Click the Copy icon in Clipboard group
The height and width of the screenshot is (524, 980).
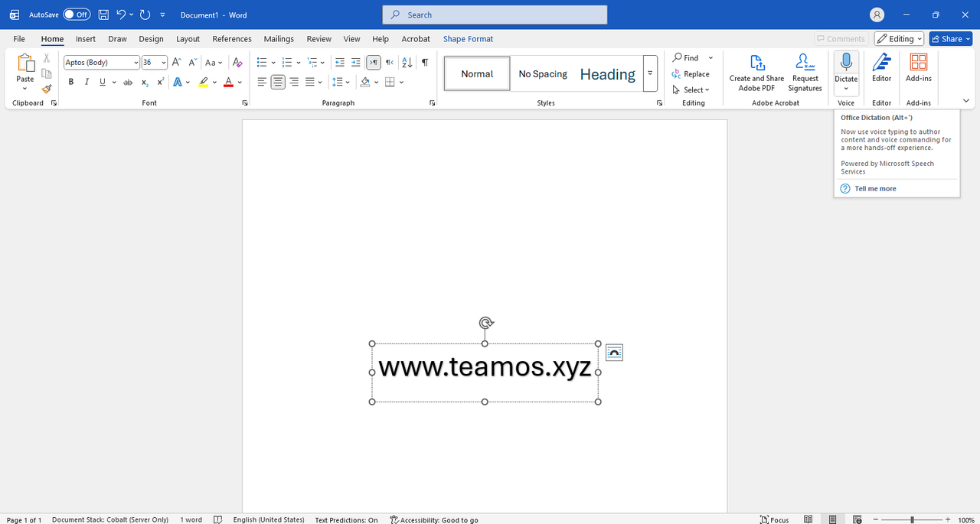coord(47,73)
